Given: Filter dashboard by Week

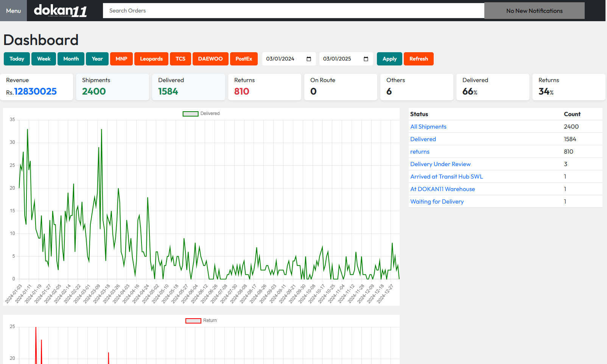Looking at the screenshot, I should (44, 59).
